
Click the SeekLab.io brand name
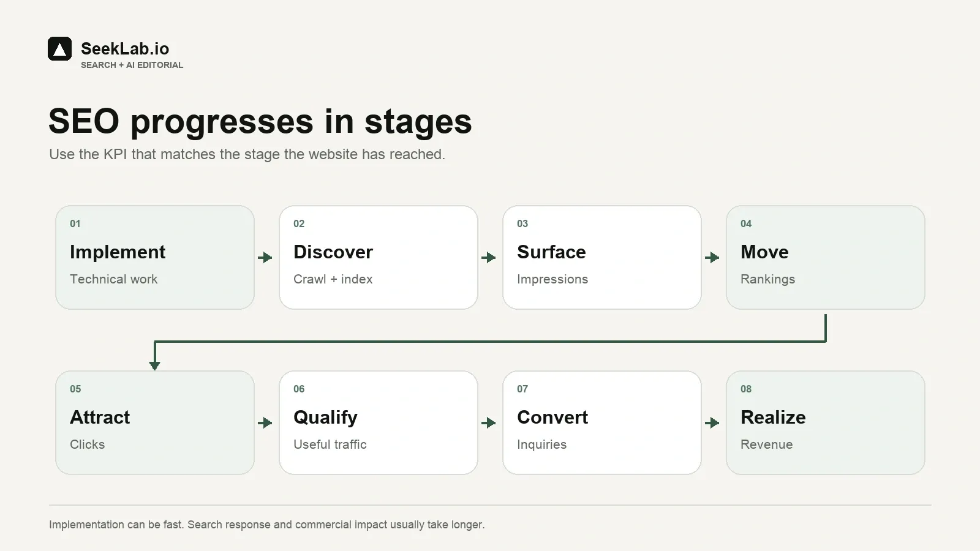pyautogui.click(x=125, y=49)
